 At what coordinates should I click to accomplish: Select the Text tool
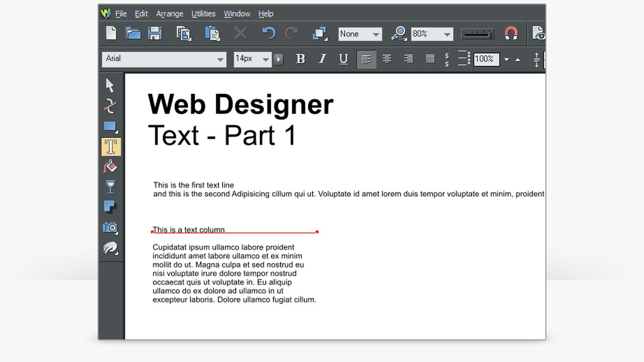111,147
